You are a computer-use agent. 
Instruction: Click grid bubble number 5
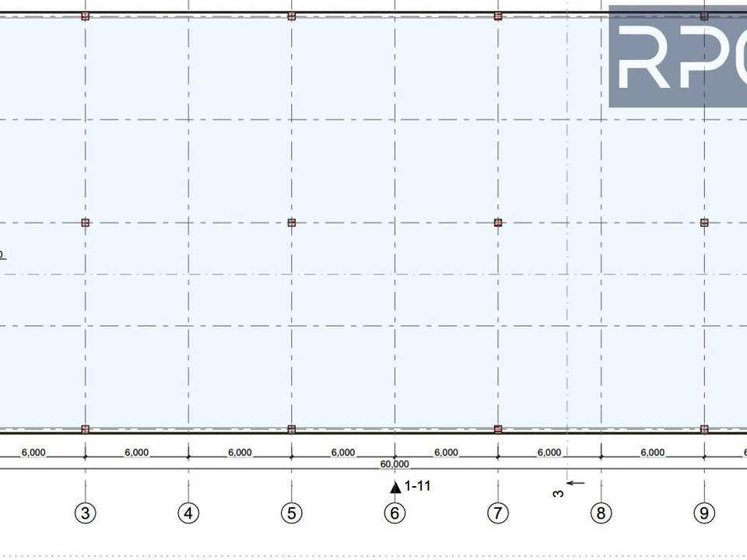292,513
